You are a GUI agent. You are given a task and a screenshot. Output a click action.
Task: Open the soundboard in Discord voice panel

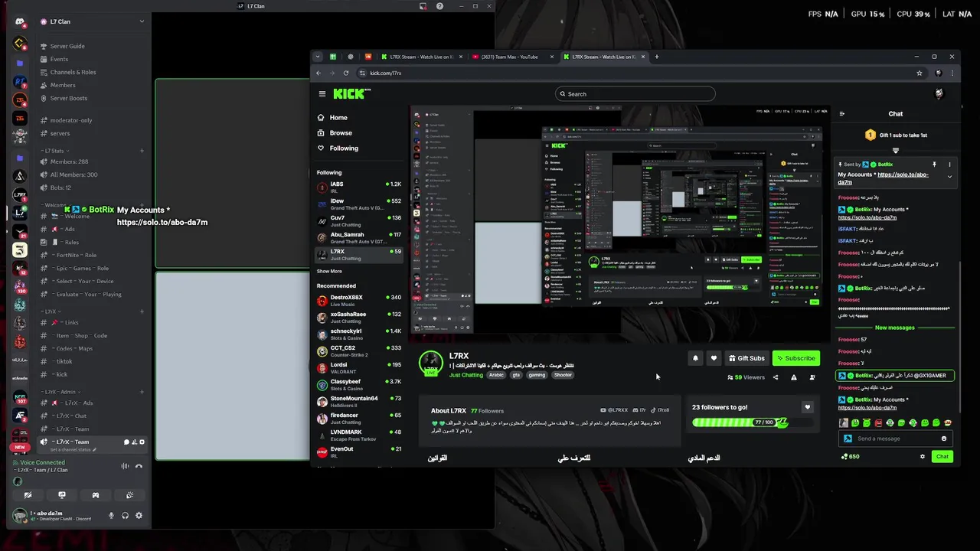(129, 495)
